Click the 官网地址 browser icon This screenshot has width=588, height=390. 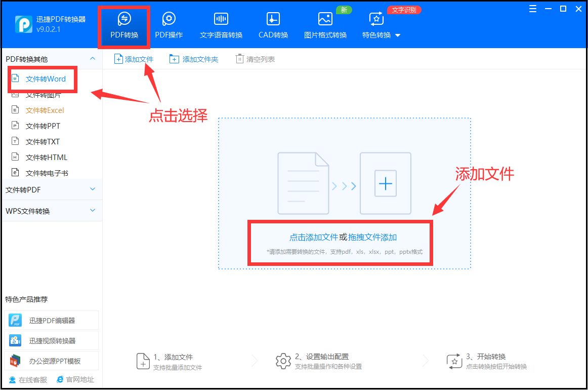[60, 380]
